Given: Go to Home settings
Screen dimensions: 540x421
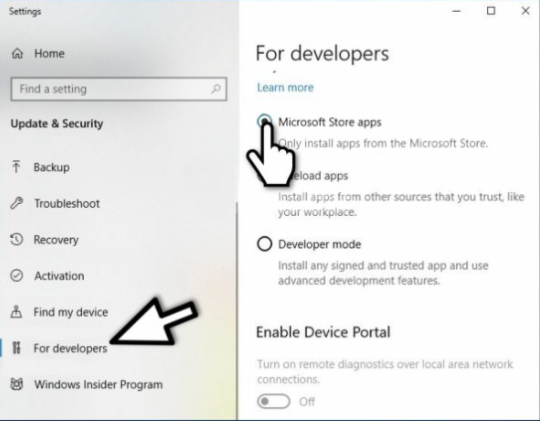Looking at the screenshot, I should tap(49, 53).
